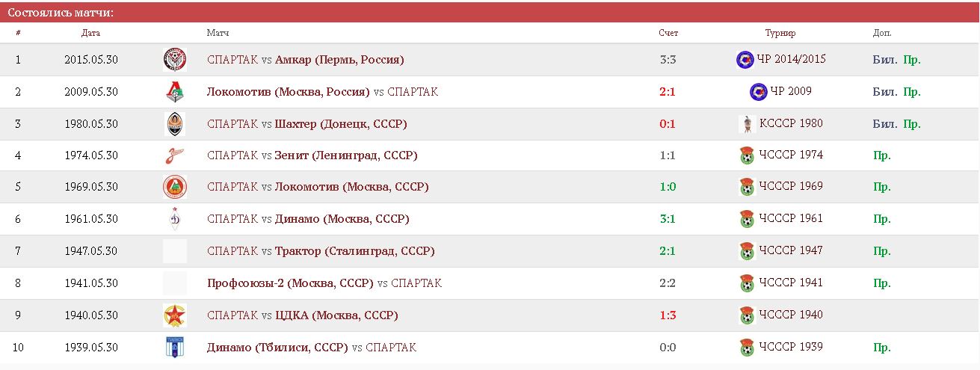Open the Профсоюзы-2 (Москва, СССР) link
Screen dimensions: 980x370
point(290,283)
